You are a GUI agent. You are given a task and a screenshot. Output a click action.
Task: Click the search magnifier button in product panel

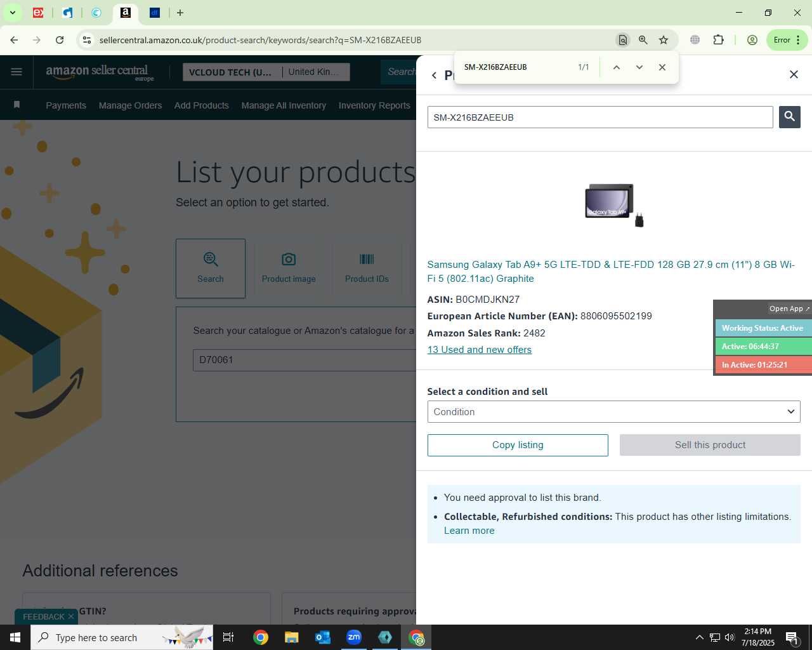pyautogui.click(x=789, y=117)
